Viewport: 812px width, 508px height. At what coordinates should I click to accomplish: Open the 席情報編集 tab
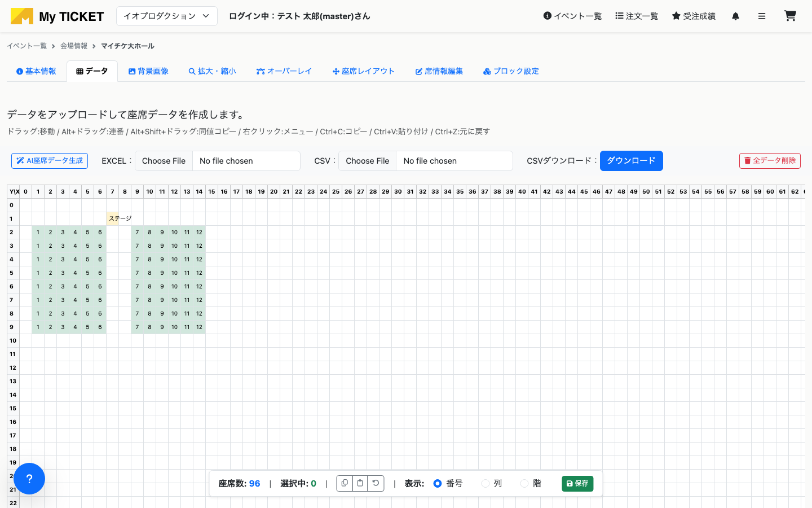(x=439, y=71)
